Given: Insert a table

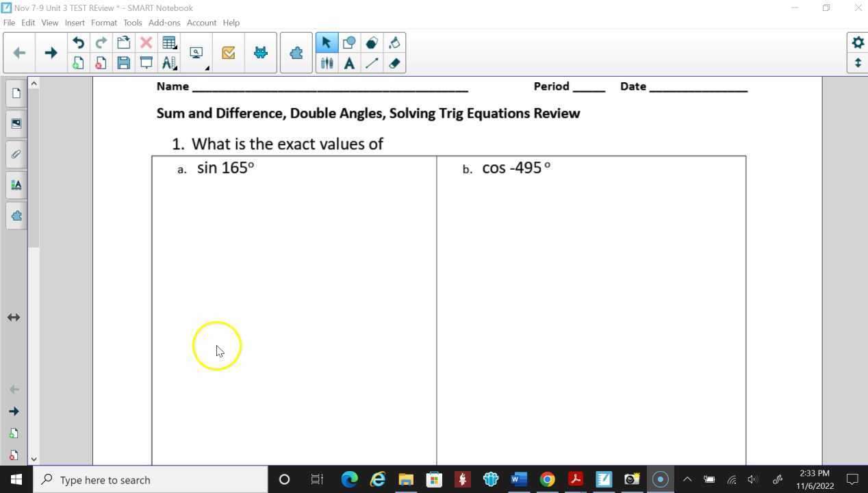Looking at the screenshot, I should 169,42.
